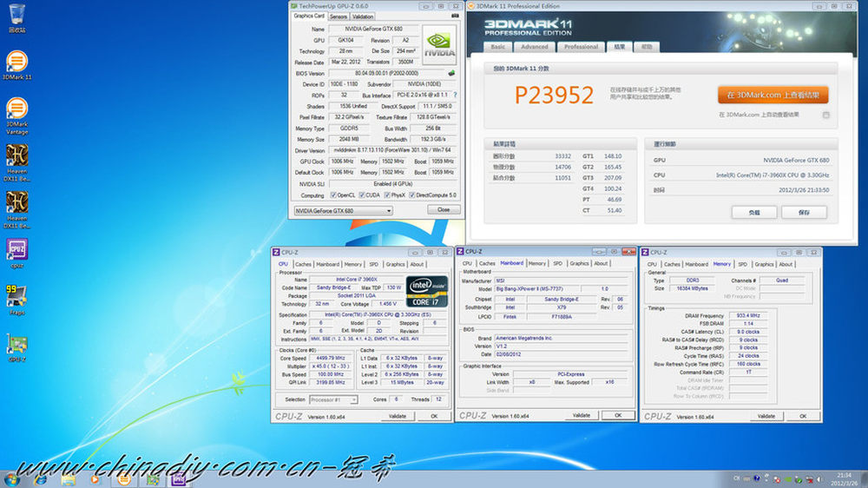Click Validate in the right CPU-Z window
This screenshot has width=868, height=488.
[x=766, y=416]
